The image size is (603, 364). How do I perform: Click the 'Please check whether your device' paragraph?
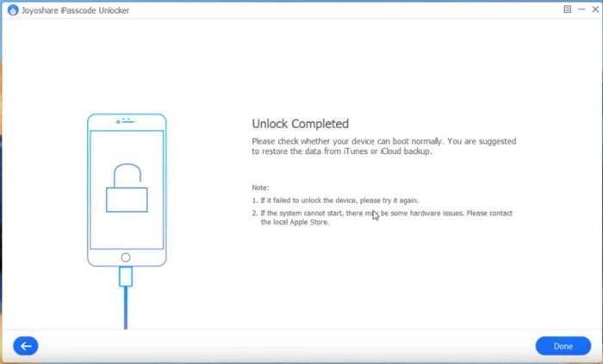384,146
